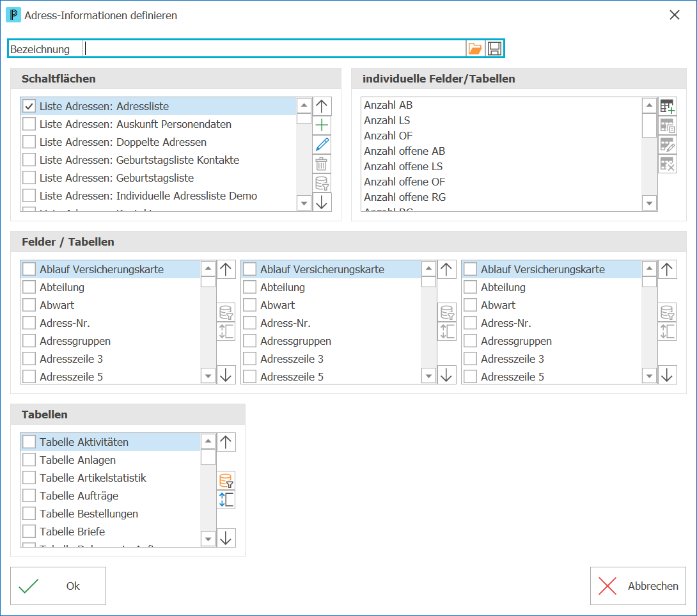Image resolution: width=697 pixels, height=616 pixels.
Task: Individuelle Felder list scroll down arrow
Action: [650, 203]
